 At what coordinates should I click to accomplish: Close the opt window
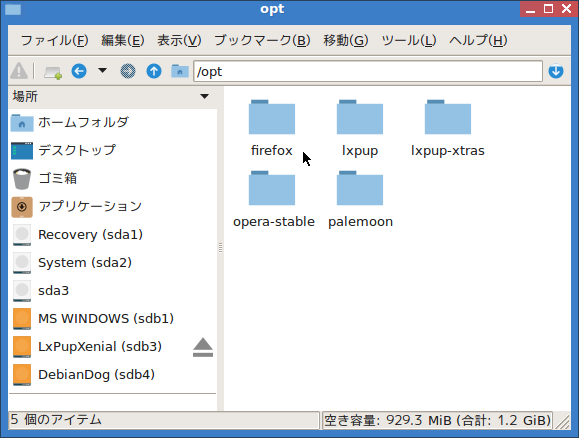pyautogui.click(x=566, y=9)
